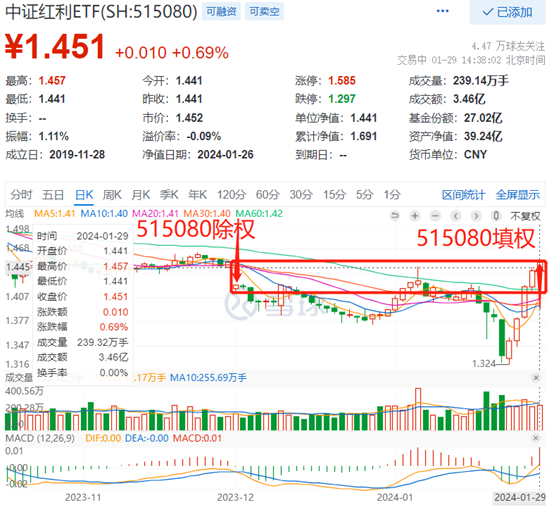The height and width of the screenshot is (512, 554).
Task: Close the MACD indicator panel
Action: click(536, 438)
